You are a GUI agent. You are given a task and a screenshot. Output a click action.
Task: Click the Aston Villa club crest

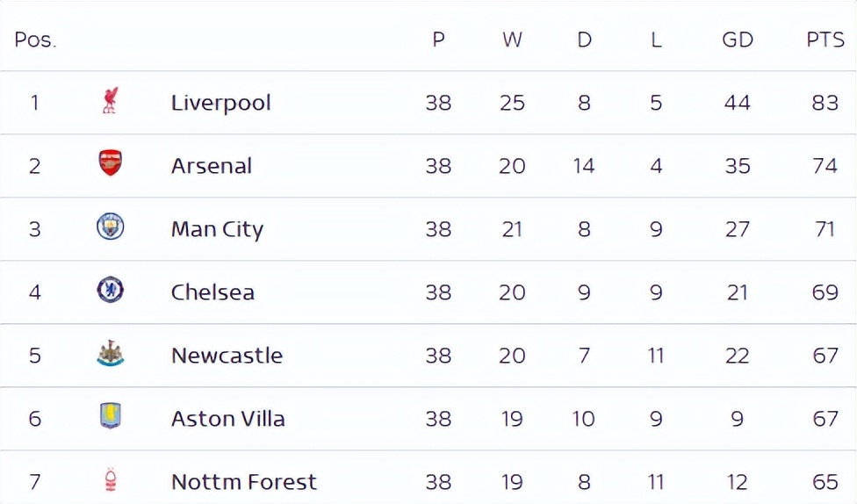coord(111,416)
